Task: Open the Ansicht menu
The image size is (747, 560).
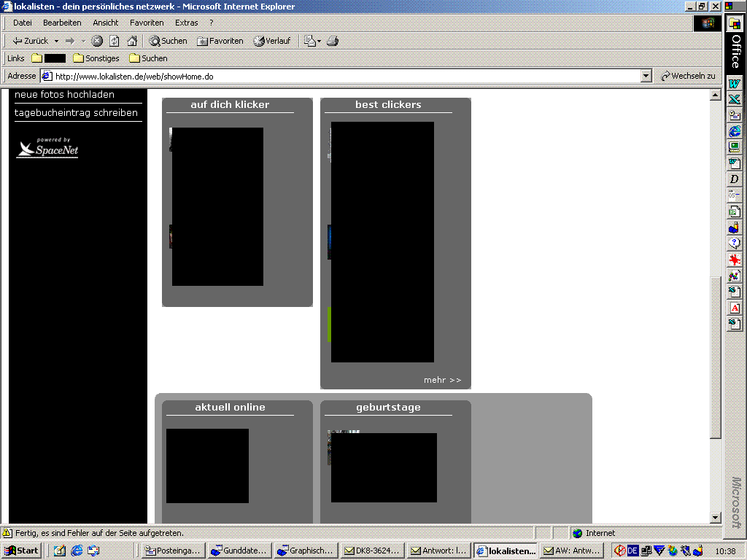Action: click(x=105, y=23)
